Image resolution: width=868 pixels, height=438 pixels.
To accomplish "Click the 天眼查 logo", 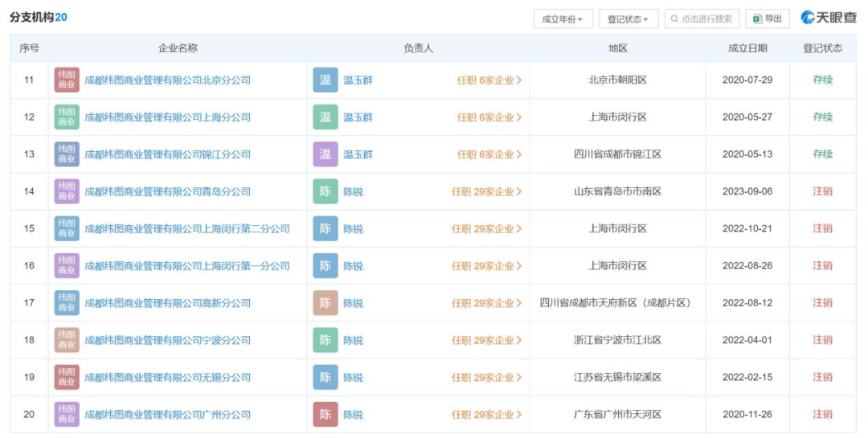I will point(829,18).
